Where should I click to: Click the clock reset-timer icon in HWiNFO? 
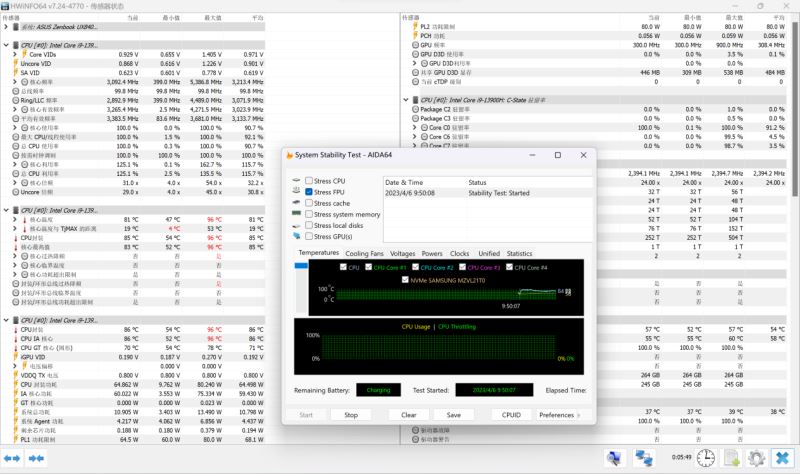coord(706,458)
